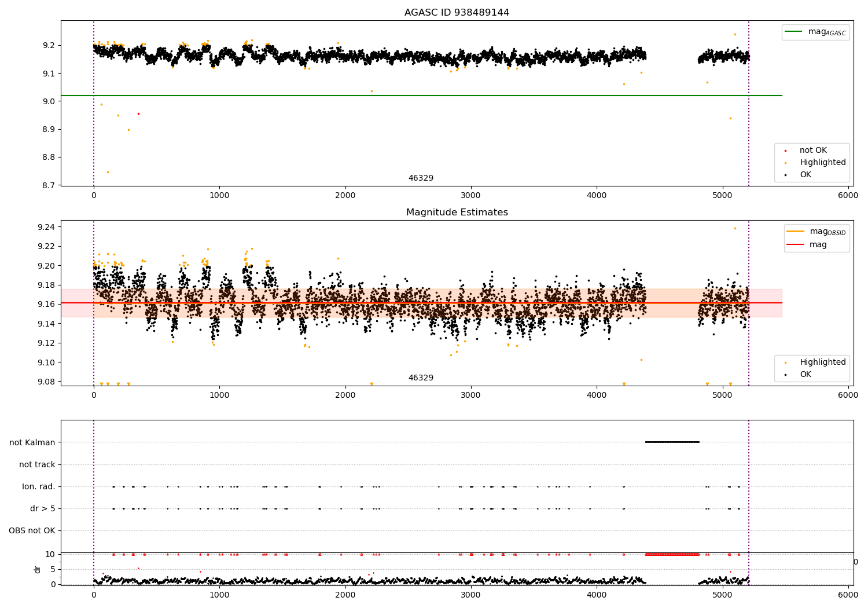Select 'Highlighted' in the Magnitude Estimates lower legend
Image resolution: width=868 pixels, height=608 pixels.
point(822,362)
